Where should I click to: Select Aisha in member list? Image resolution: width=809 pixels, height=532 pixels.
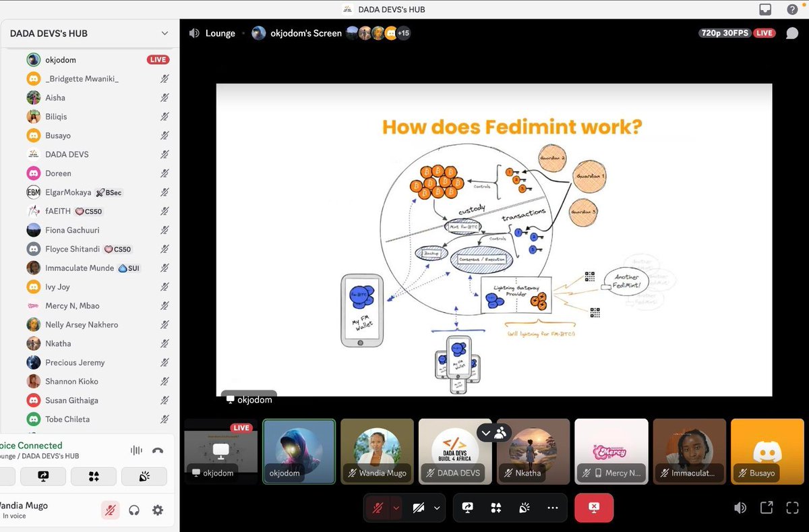98,98
